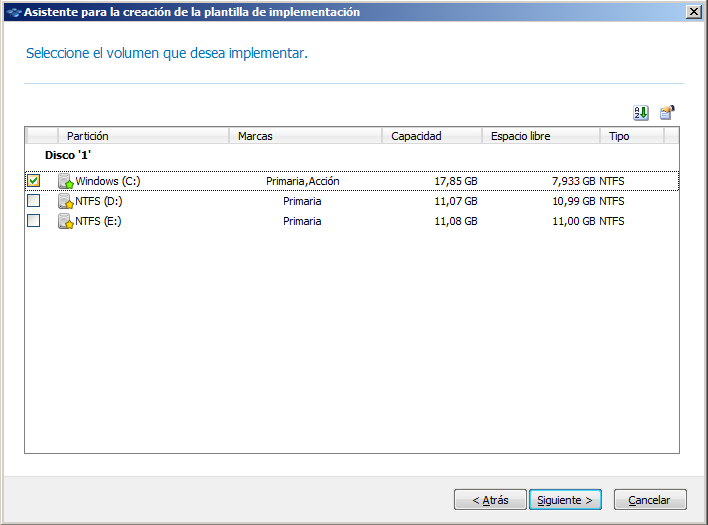Check the NTFS (E:) partition checkbox
708x525 pixels.
[x=33, y=220]
